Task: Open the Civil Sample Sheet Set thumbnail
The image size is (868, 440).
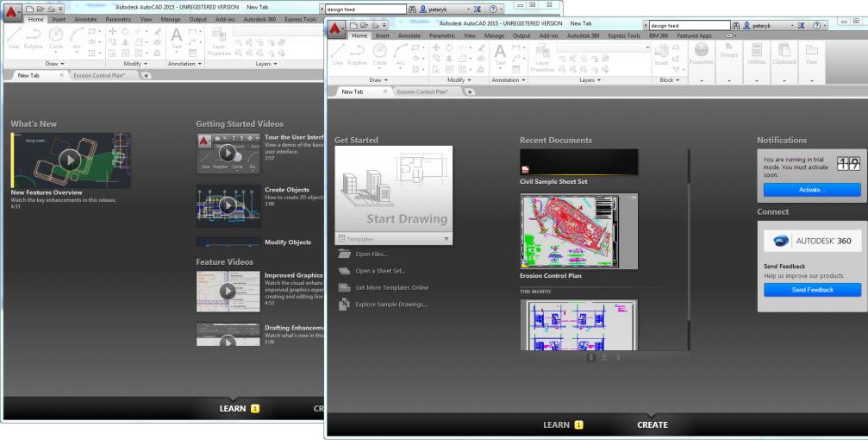Action: [579, 162]
